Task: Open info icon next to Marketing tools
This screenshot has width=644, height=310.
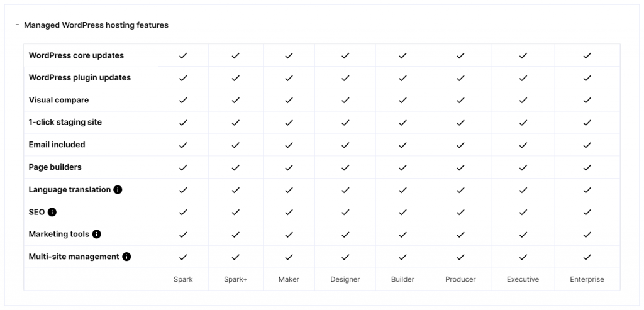Action: pos(96,235)
